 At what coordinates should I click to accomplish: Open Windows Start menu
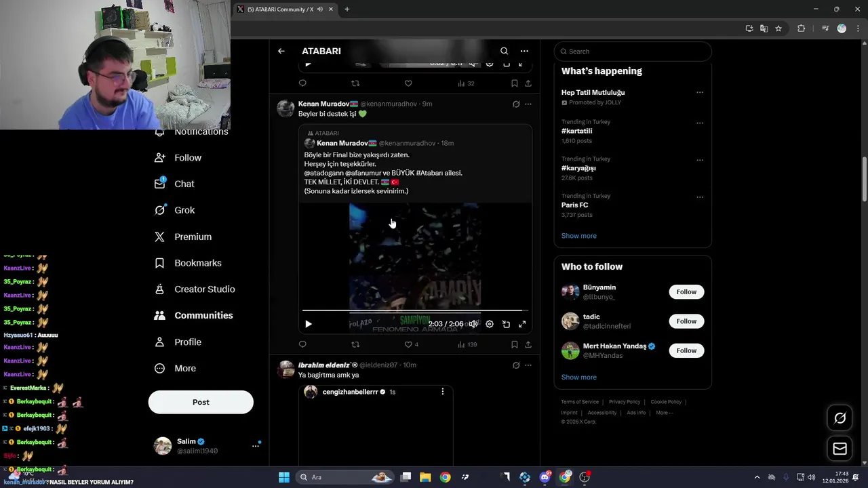click(284, 477)
